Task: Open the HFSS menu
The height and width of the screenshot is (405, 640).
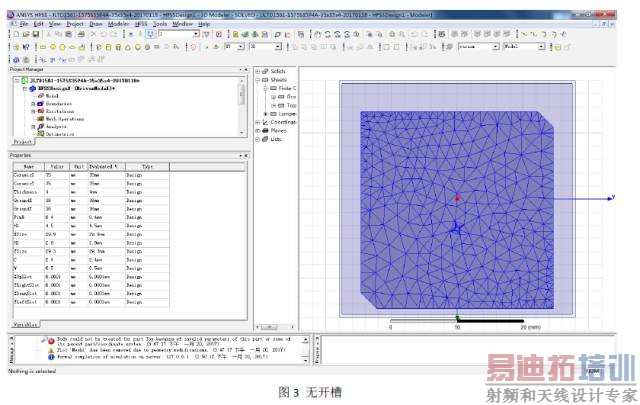Action: pyautogui.click(x=141, y=24)
